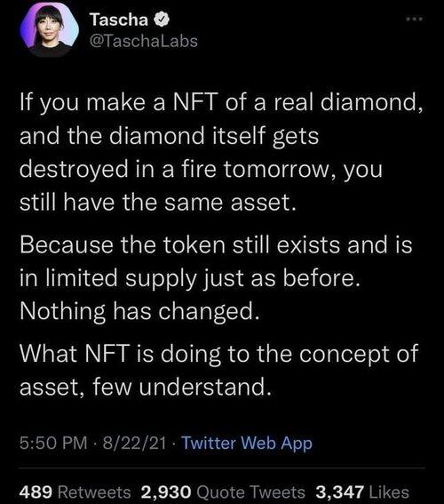Click the line 'asset, few understand.'
Viewport: 444px width, 504px height.
[146, 387]
